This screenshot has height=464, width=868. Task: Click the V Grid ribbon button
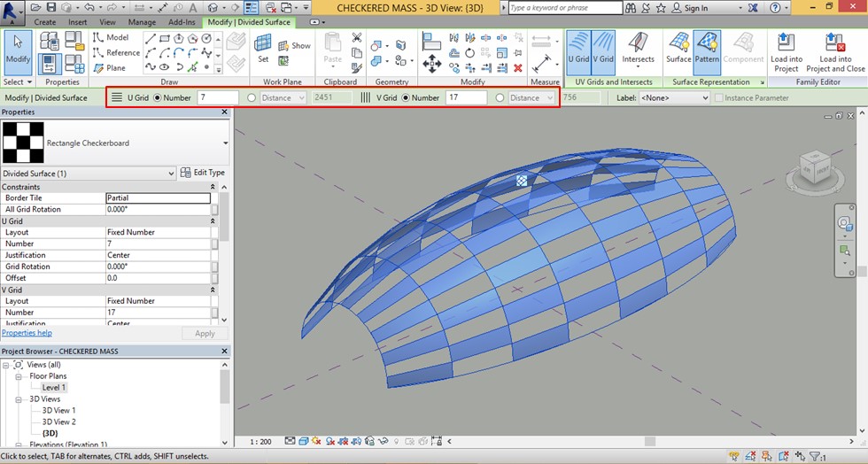coord(603,52)
